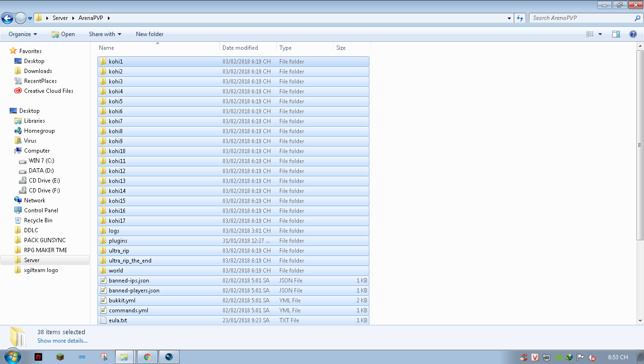The image size is (644, 364).
Task: Select the Server folder in sidebar
Action: point(45,260)
